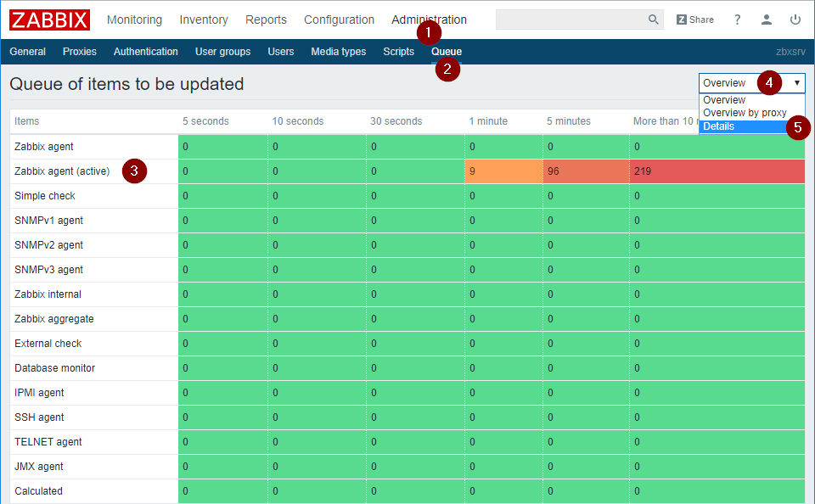Click the External check row label
Image resolution: width=815 pixels, height=504 pixels.
coord(48,344)
